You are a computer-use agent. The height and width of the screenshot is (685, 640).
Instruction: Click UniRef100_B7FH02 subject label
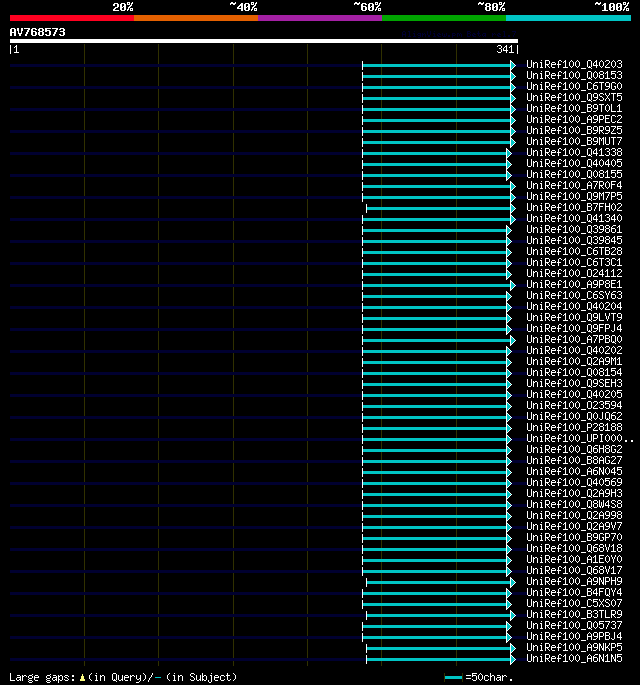[574, 208]
